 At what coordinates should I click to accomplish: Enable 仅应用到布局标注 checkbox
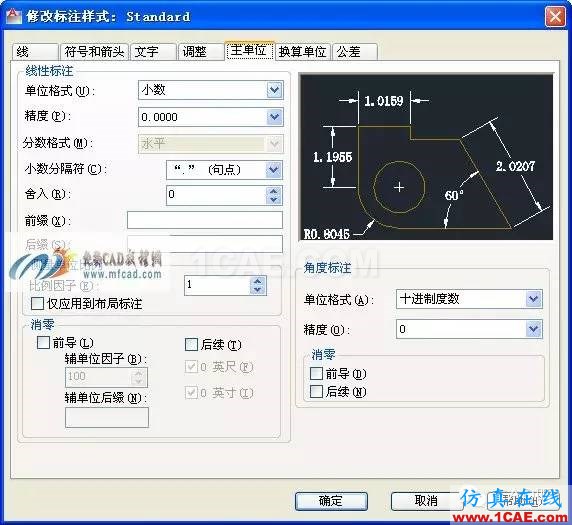[37, 304]
